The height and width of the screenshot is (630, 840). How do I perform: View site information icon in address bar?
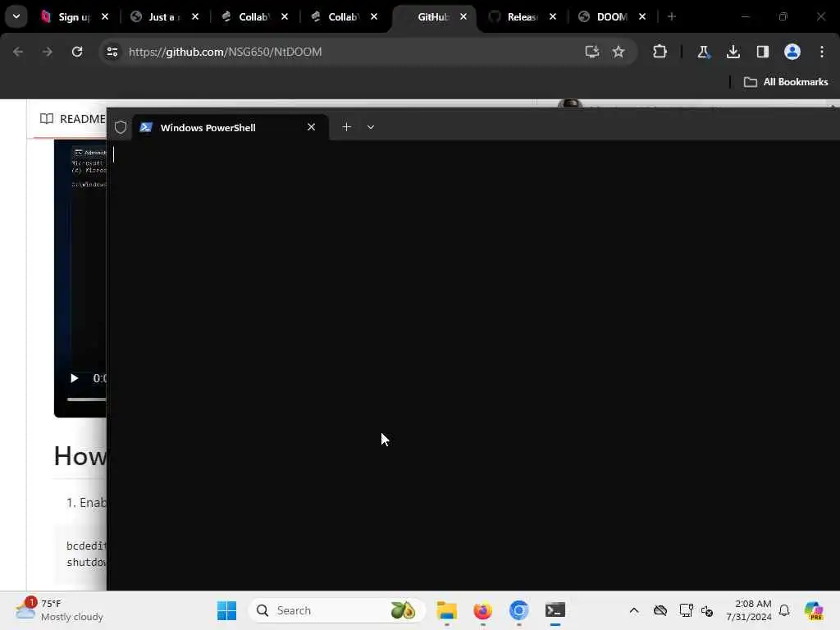coord(112,52)
